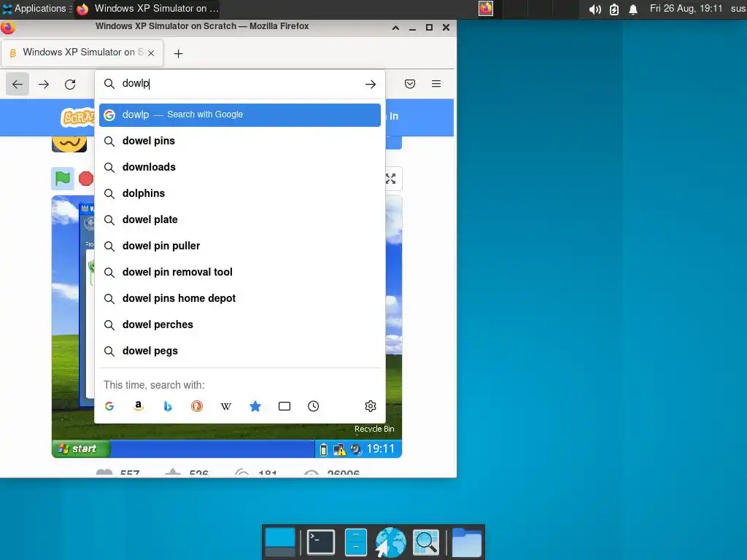Screen dimensions: 747x560
Task: Click the battery power icon in panel
Action: coord(614,9)
